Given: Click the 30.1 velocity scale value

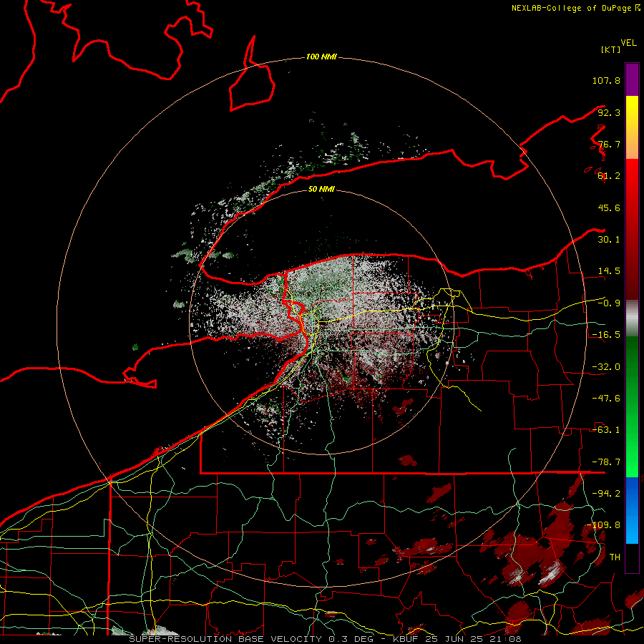Looking at the screenshot, I should (609, 240).
